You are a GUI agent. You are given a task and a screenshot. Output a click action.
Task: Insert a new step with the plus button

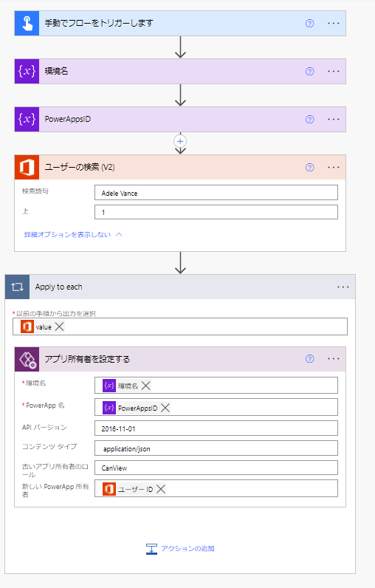[180, 141]
